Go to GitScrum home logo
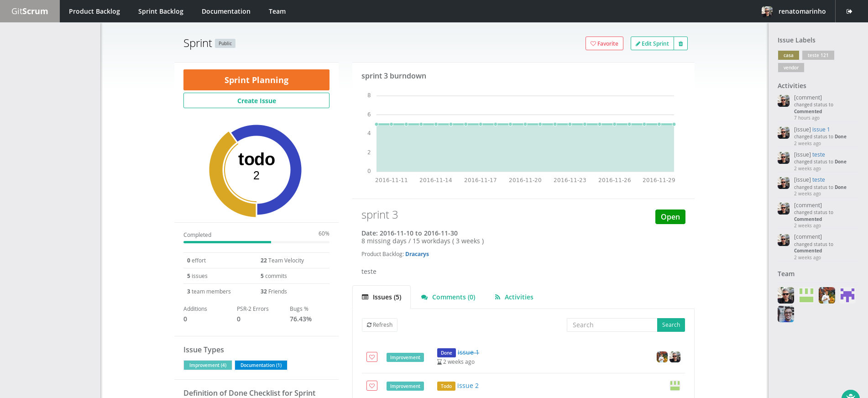 30,11
